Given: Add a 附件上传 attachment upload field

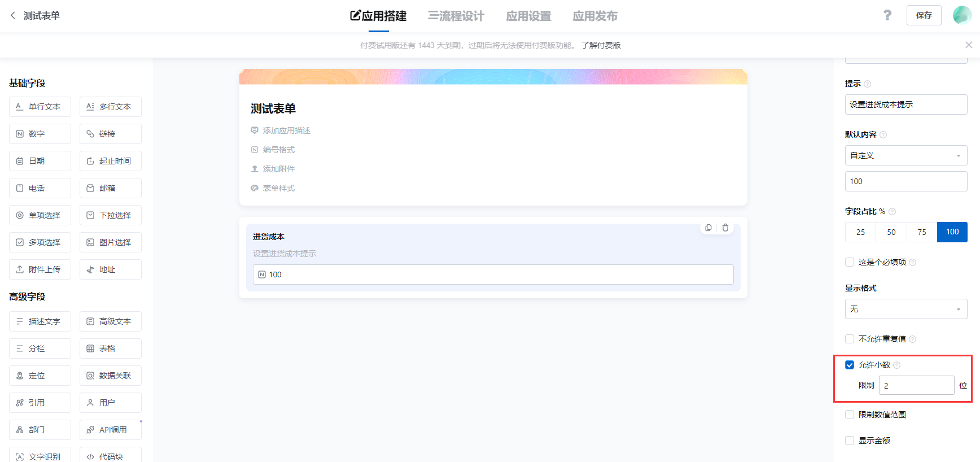Looking at the screenshot, I should (x=40, y=269).
